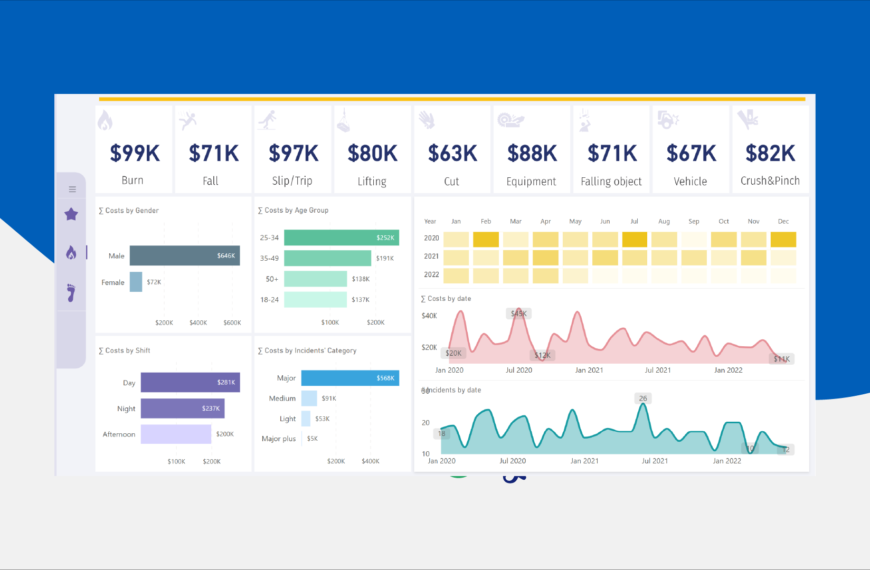Select the Slip/Trip card icon

click(265, 121)
